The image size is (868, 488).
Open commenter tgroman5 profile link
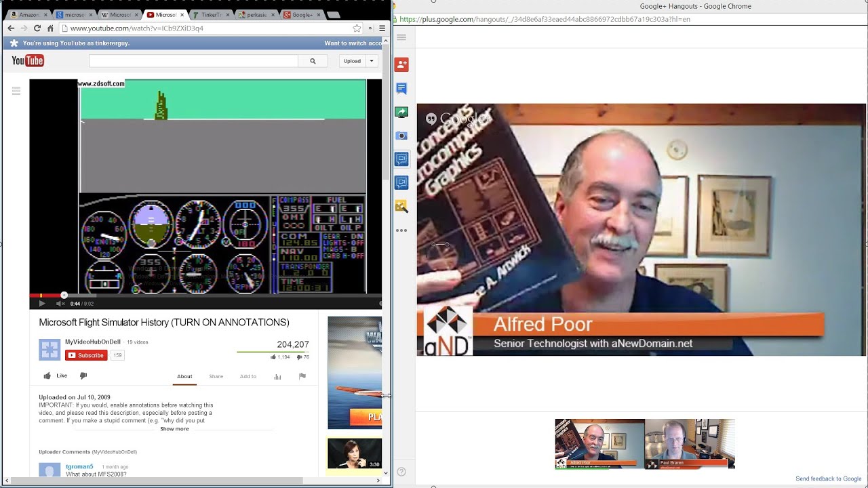point(79,466)
